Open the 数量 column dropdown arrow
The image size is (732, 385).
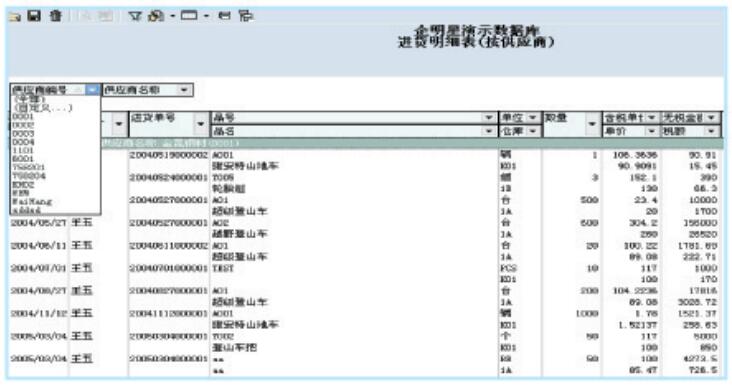pos(592,124)
